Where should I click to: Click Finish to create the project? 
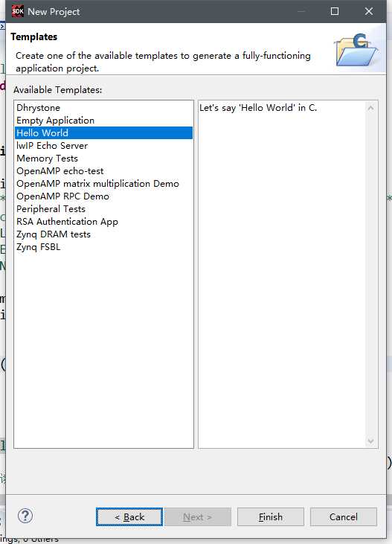click(270, 517)
